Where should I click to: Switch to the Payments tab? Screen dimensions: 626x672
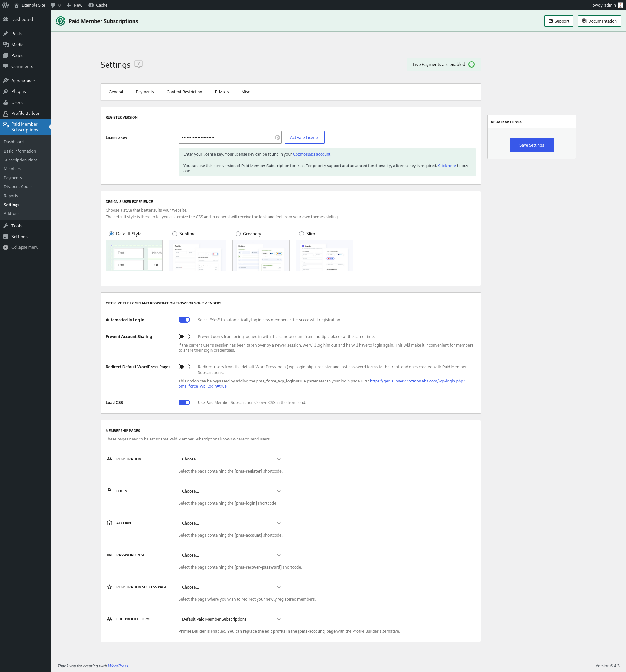[145, 92]
